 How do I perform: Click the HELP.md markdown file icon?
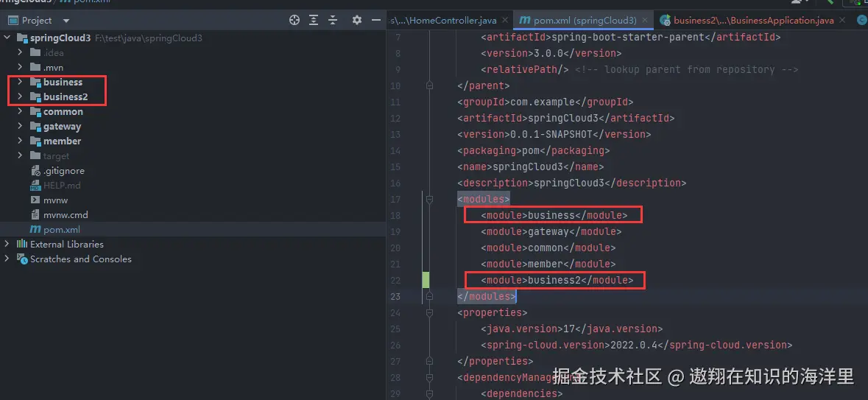[x=35, y=186]
